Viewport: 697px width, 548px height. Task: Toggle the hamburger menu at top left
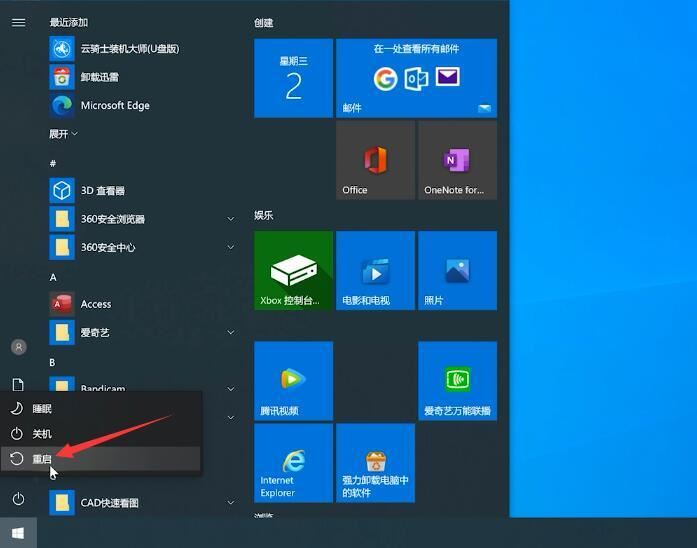[x=18, y=22]
